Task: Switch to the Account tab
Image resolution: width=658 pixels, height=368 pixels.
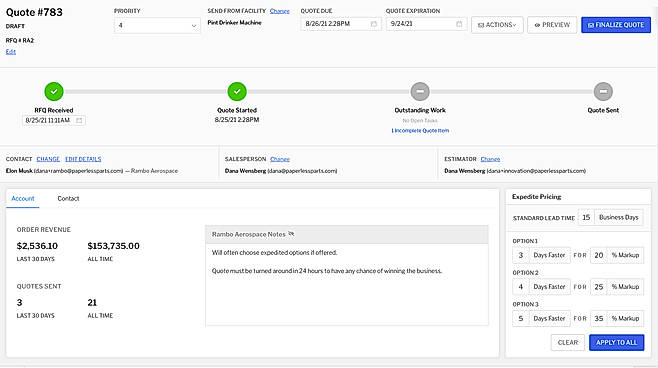Action: point(23,198)
